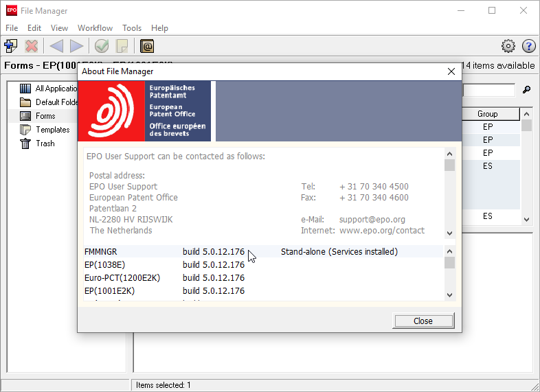Click the New Application plus icon
Image resolution: width=540 pixels, height=392 pixels.
(x=11, y=46)
